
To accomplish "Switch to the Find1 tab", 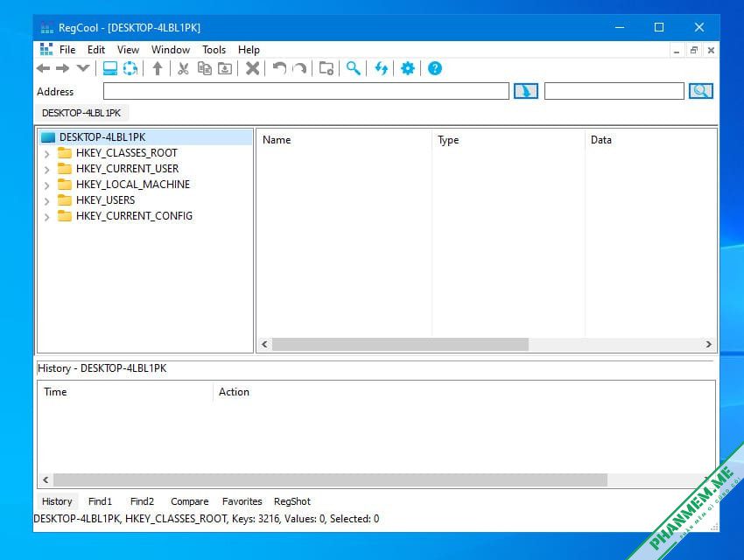I will tap(100, 501).
